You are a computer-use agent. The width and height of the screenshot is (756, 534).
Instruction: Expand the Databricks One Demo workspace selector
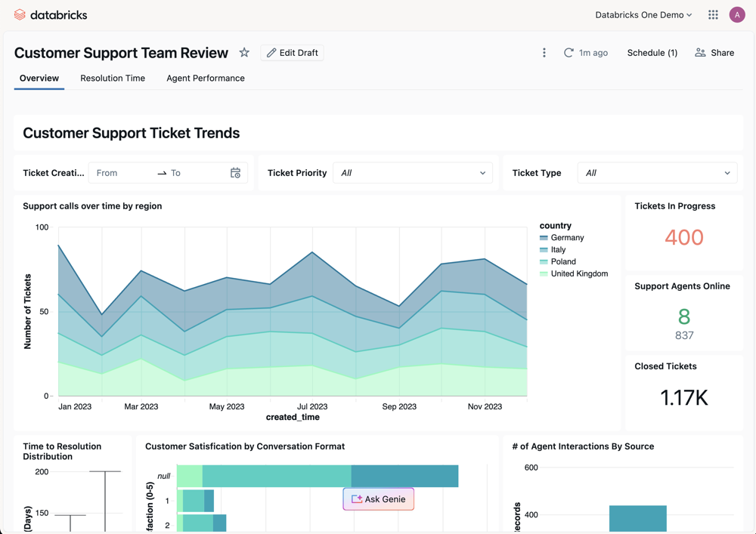[x=643, y=14]
